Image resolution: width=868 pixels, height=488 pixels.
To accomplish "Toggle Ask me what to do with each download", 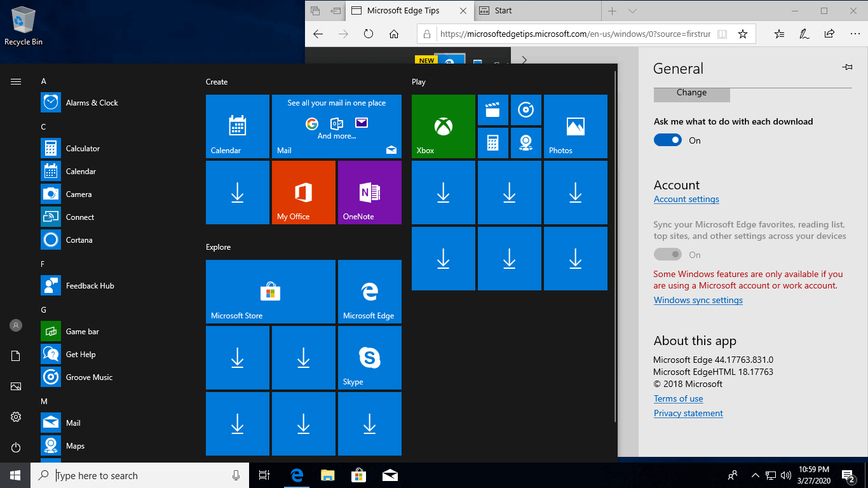I will click(668, 140).
